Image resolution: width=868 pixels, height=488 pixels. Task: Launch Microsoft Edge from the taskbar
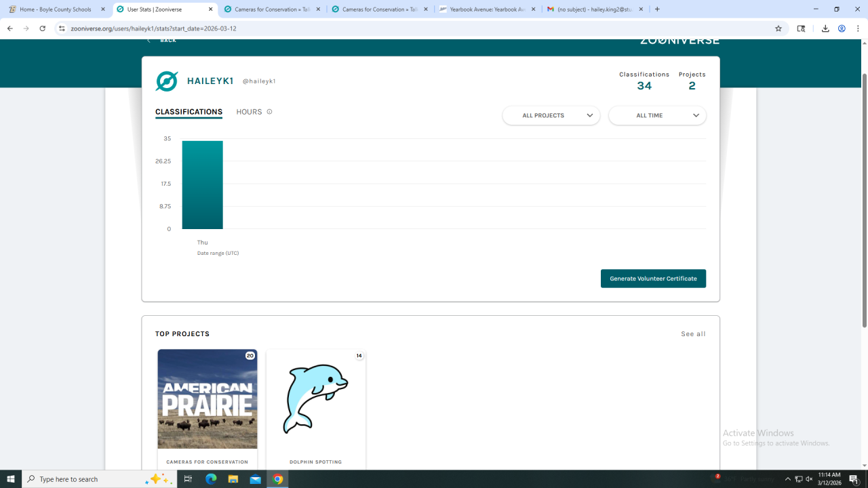[x=211, y=479]
